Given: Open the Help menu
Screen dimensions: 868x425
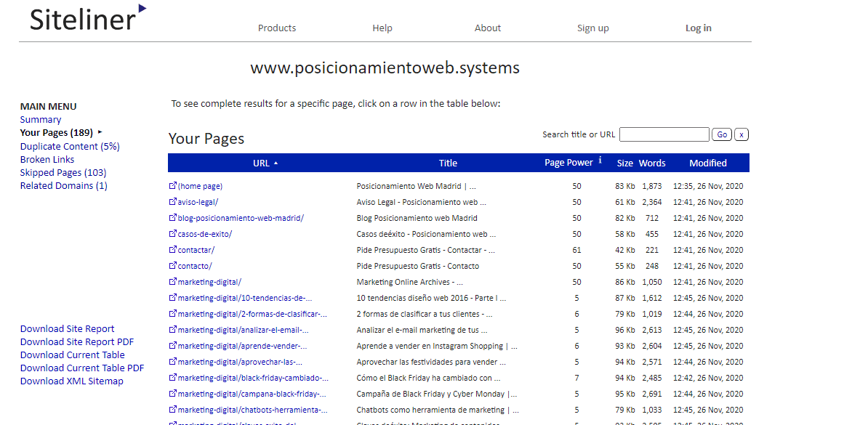Looking at the screenshot, I should [382, 28].
